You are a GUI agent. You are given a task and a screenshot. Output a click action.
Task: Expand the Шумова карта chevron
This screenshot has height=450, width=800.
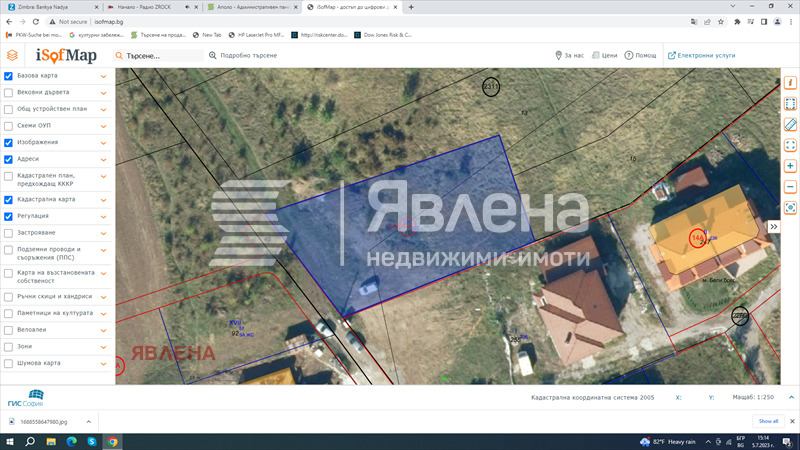(x=103, y=363)
